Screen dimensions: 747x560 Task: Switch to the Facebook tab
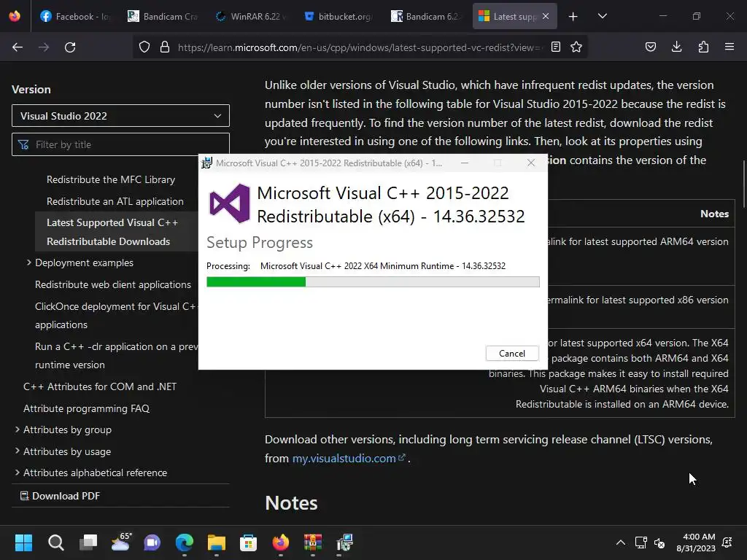[75, 16]
